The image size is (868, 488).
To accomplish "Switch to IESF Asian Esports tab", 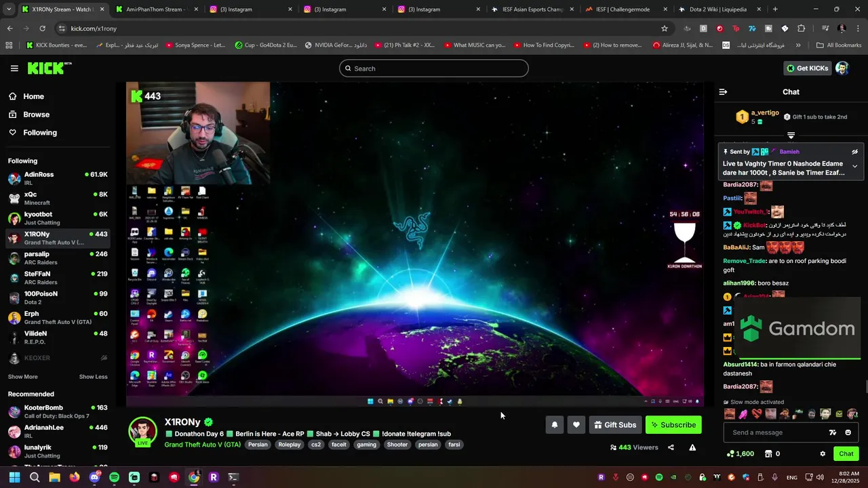I will pos(532,9).
